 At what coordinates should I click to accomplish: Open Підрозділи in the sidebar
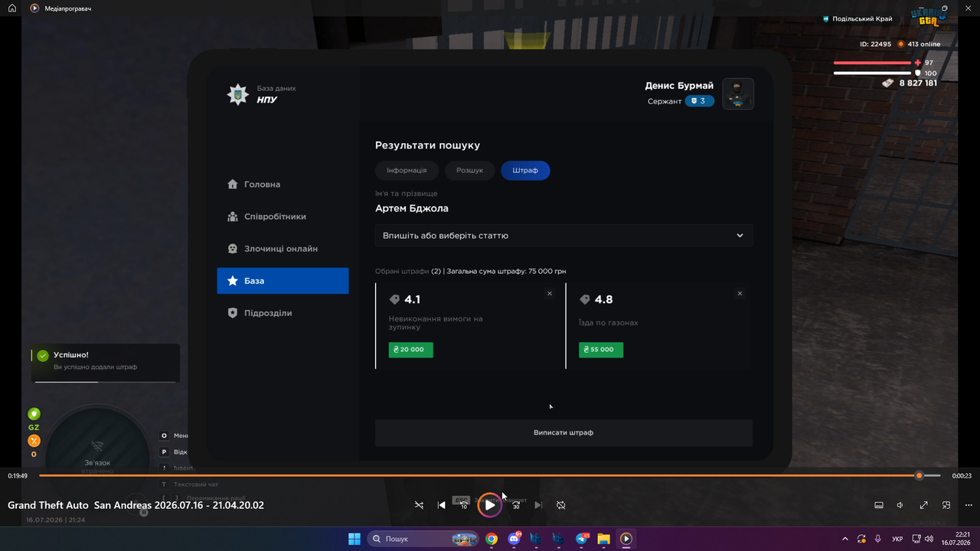pos(283,313)
